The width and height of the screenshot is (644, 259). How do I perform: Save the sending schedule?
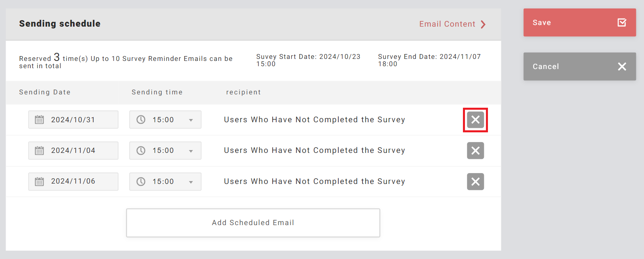click(x=579, y=23)
